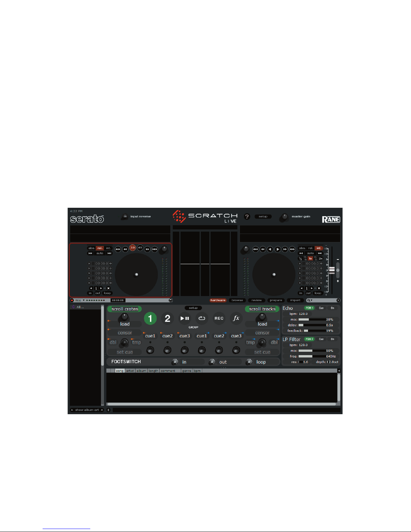Toggle left deck auto loop button
This screenshot has width=411, height=532.
tap(100, 253)
